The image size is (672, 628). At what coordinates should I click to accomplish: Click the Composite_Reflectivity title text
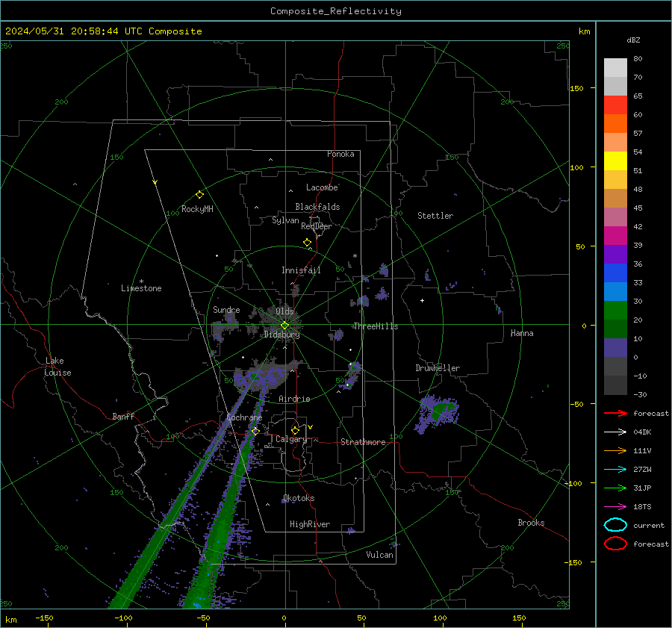pos(336,11)
